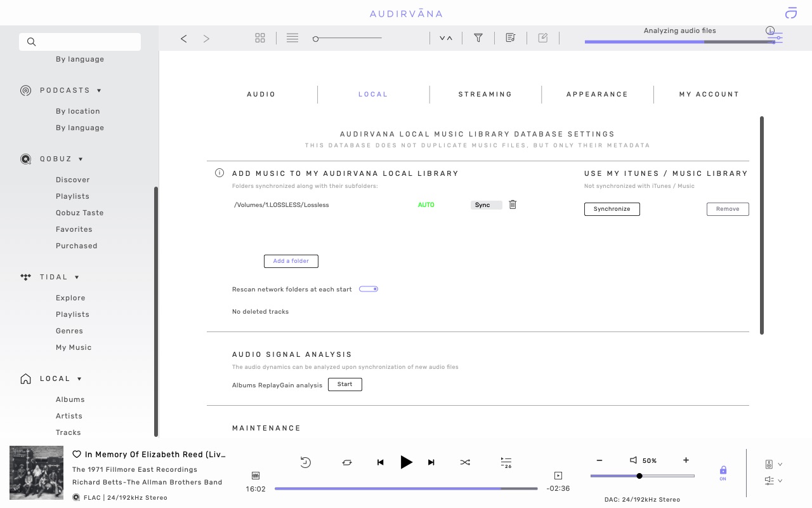This screenshot has height=508, width=812.
Task: Toggle repeat playback icon
Action: pos(347,462)
